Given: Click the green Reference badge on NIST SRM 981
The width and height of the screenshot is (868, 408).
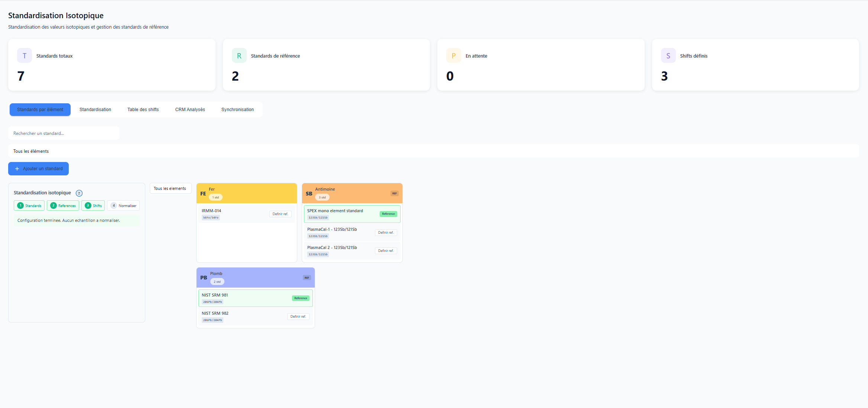Looking at the screenshot, I should tap(301, 298).
